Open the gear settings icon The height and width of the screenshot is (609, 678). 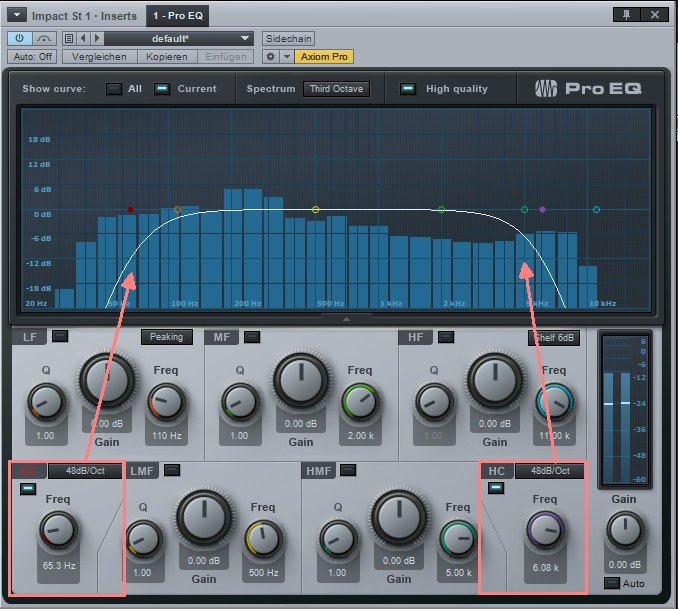[271, 57]
